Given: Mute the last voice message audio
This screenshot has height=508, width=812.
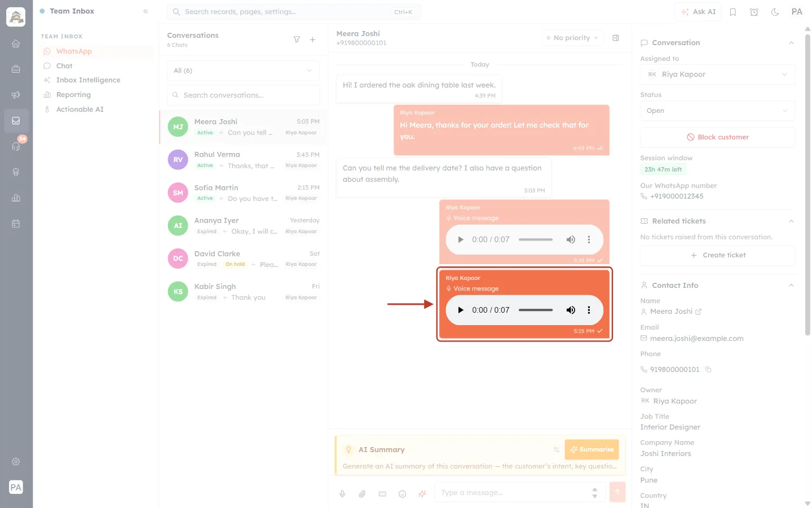Looking at the screenshot, I should coord(571,310).
